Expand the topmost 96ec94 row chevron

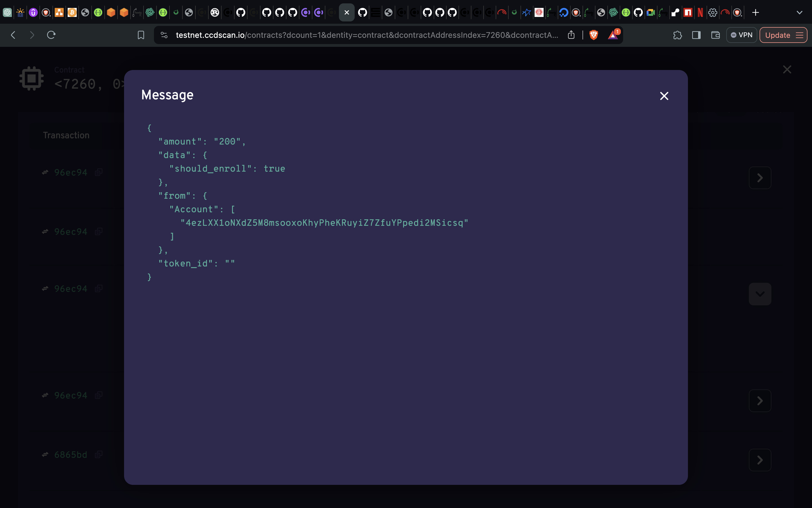tap(760, 178)
